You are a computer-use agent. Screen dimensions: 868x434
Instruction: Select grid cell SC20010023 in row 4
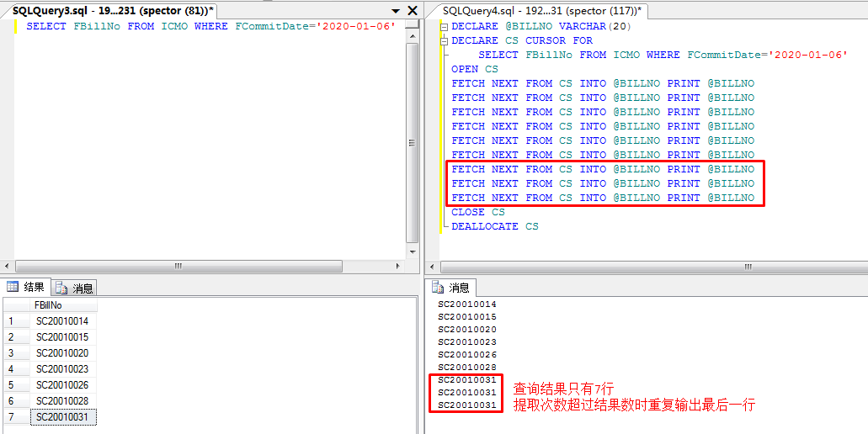[x=64, y=369]
